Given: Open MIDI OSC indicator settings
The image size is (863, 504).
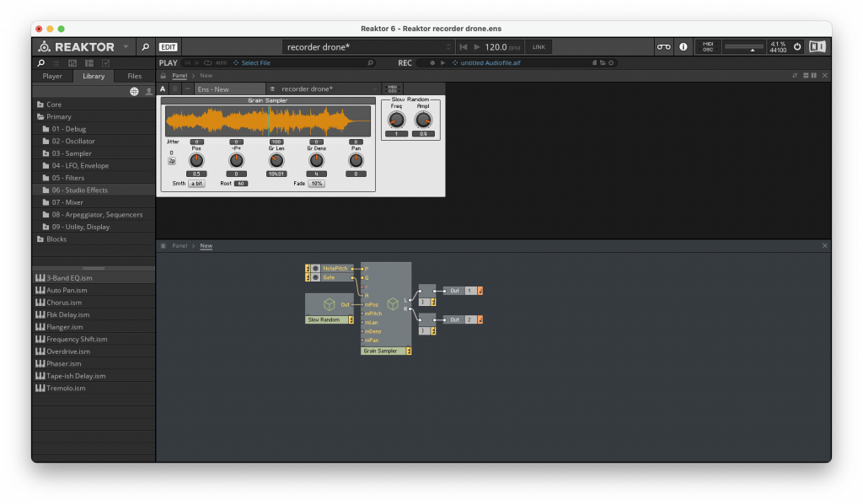Looking at the screenshot, I should 707,46.
